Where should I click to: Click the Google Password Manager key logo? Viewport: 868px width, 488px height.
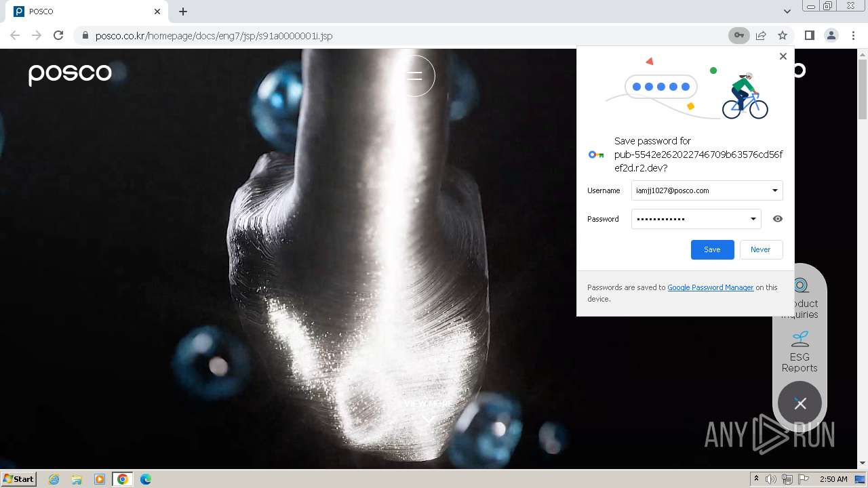596,155
